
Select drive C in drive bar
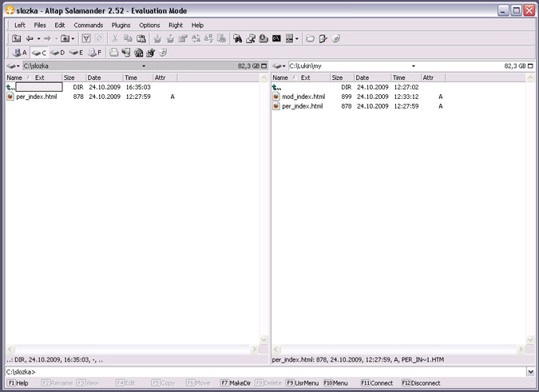point(38,53)
